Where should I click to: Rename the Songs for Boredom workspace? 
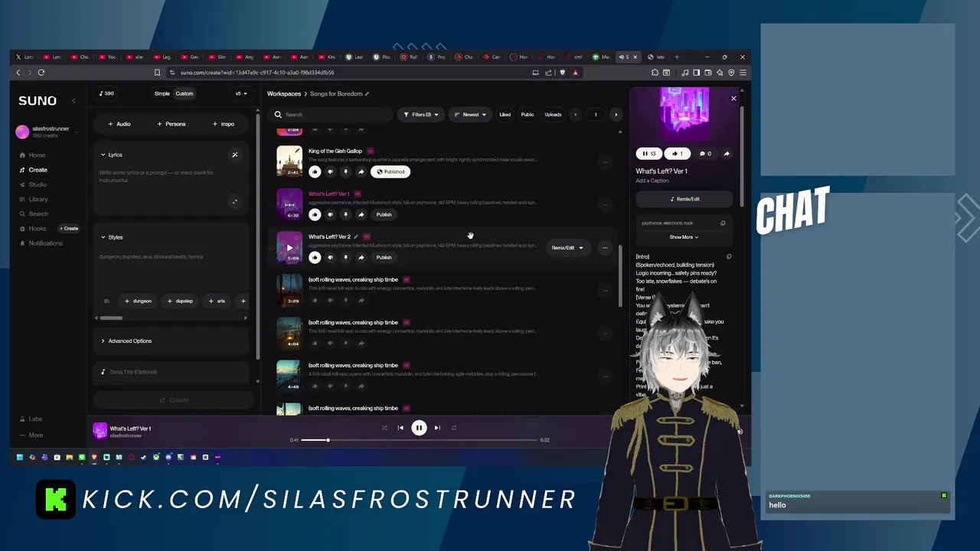(367, 93)
